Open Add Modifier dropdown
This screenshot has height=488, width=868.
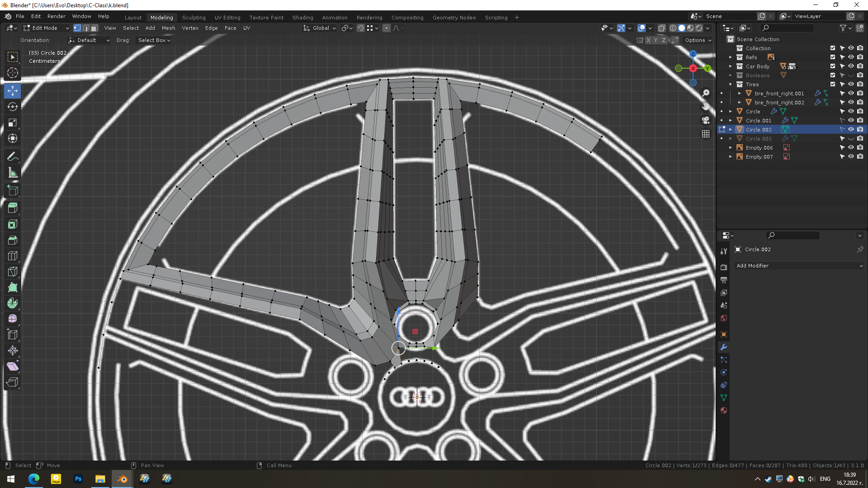tap(799, 266)
